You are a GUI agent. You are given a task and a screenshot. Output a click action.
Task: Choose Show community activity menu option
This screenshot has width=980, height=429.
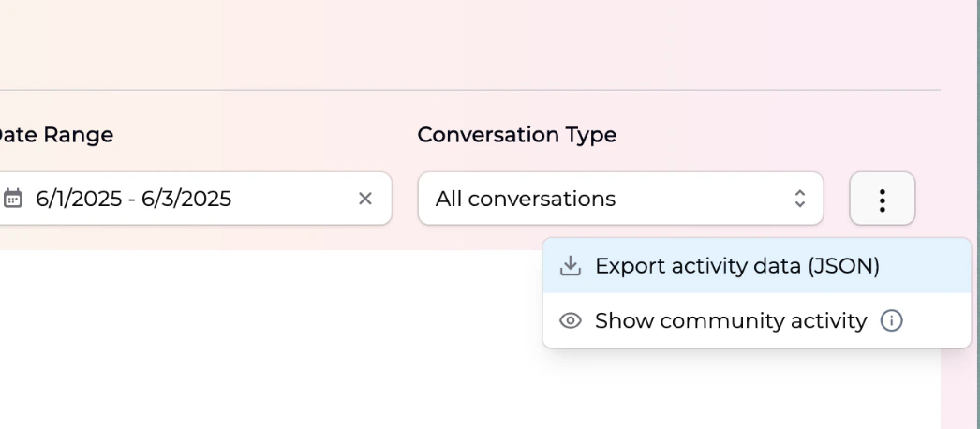(731, 320)
